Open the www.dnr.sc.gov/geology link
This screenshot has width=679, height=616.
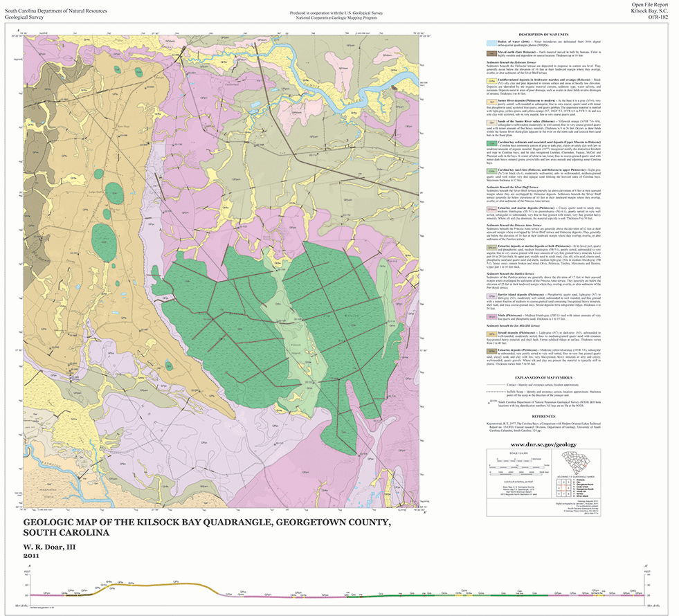[543, 444]
